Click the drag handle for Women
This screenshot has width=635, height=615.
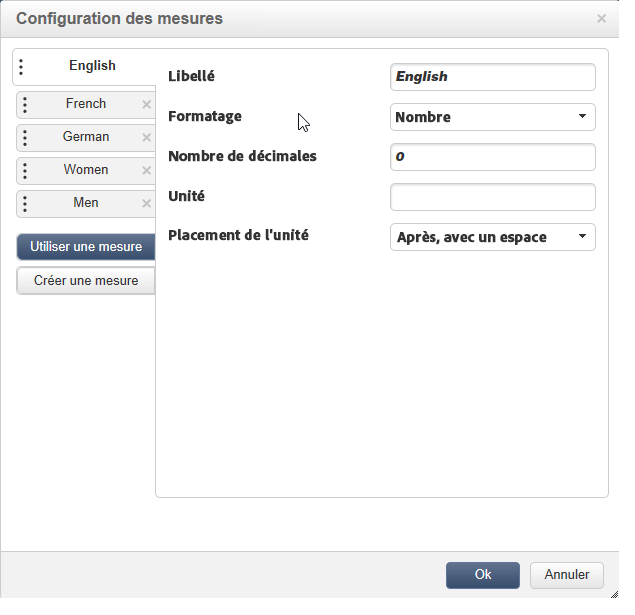tap(25, 171)
